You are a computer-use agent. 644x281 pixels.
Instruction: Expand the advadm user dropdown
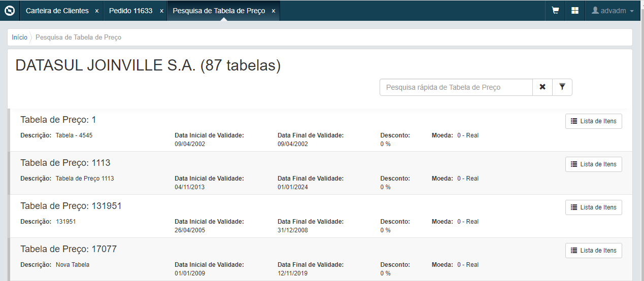[613, 11]
